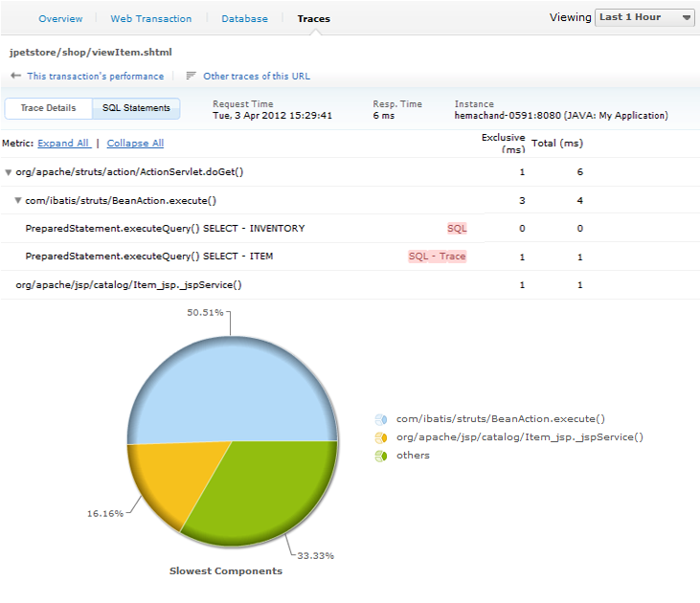Click the others legend label
Screen dimensions: 700x603
point(413,456)
